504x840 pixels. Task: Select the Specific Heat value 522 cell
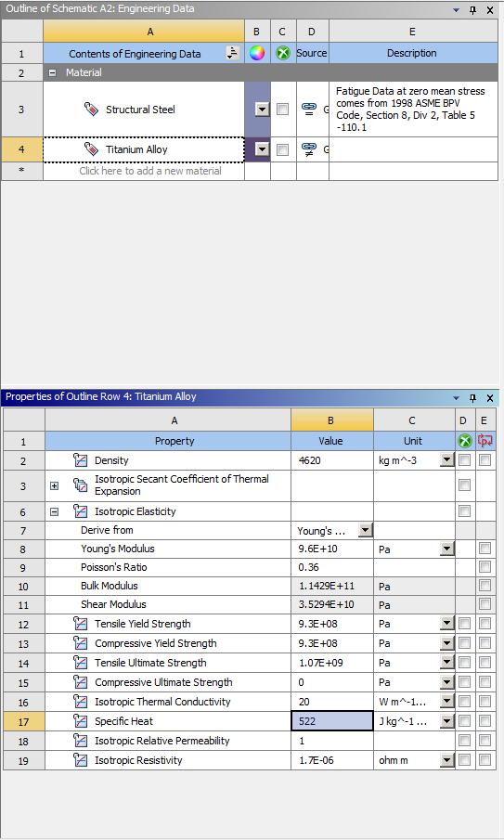pos(332,721)
